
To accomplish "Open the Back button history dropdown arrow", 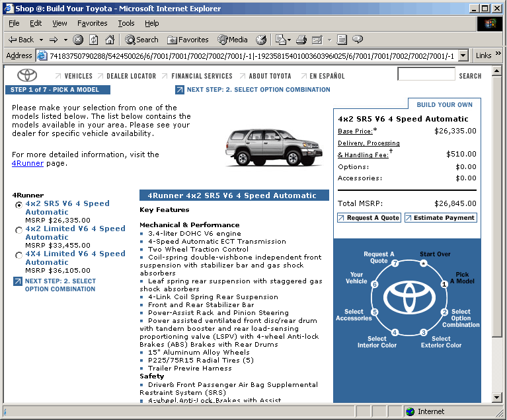I will coord(41,40).
